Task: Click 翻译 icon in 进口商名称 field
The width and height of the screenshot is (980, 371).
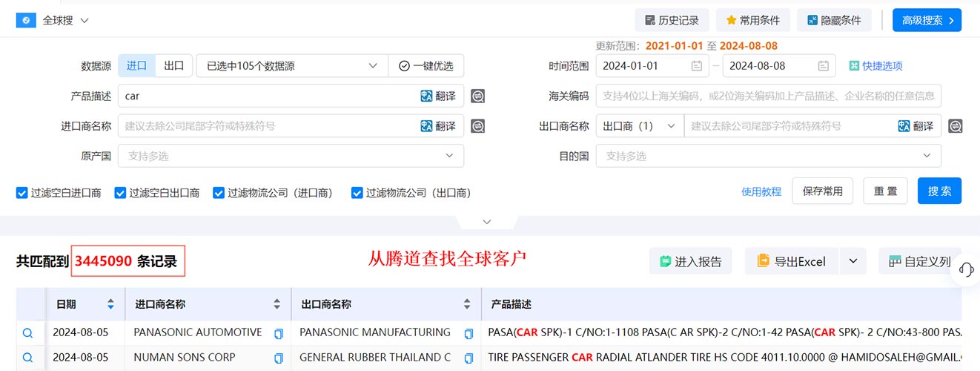Action: point(438,126)
